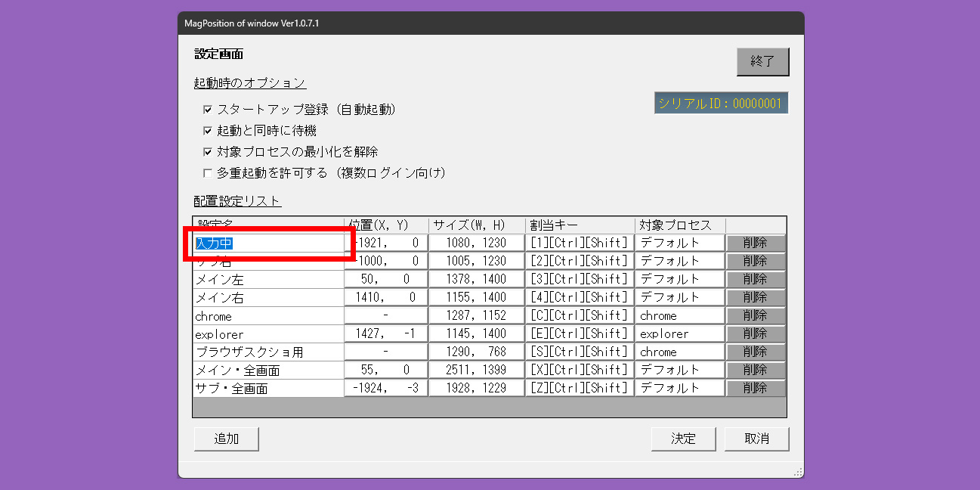
Task: Click position cell 1410, 0
Action: (x=386, y=297)
